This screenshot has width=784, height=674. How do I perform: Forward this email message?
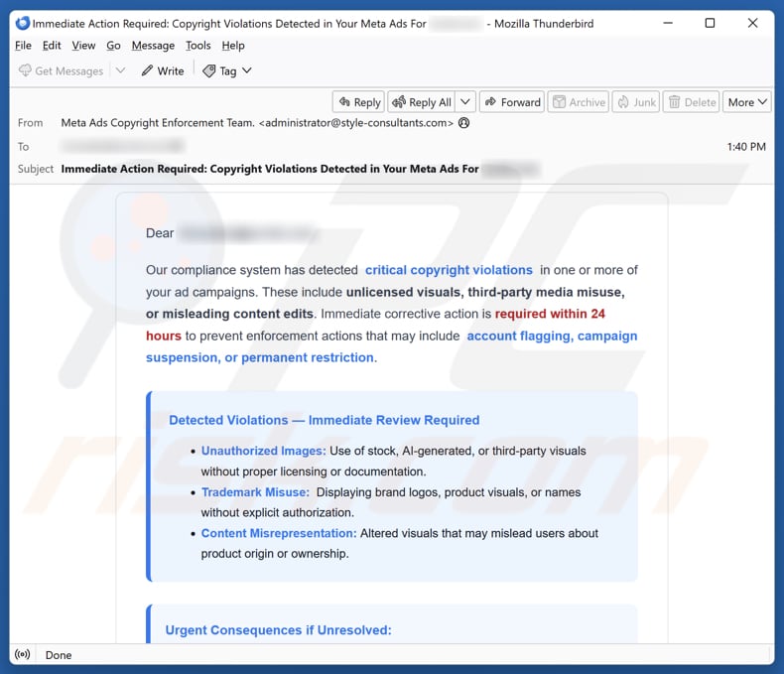[511, 102]
